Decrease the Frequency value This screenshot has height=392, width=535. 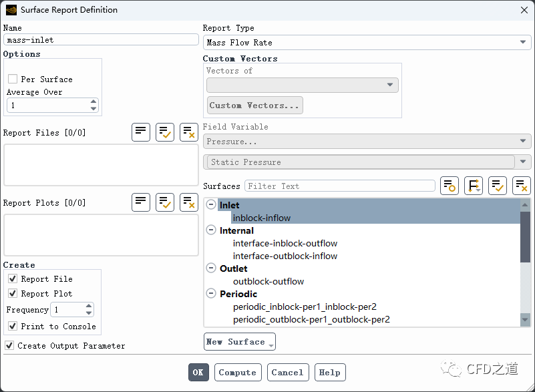tap(89, 313)
